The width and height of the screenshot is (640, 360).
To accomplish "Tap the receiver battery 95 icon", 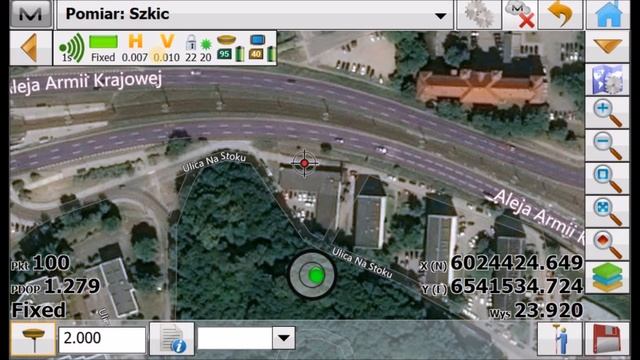I will coord(230,48).
